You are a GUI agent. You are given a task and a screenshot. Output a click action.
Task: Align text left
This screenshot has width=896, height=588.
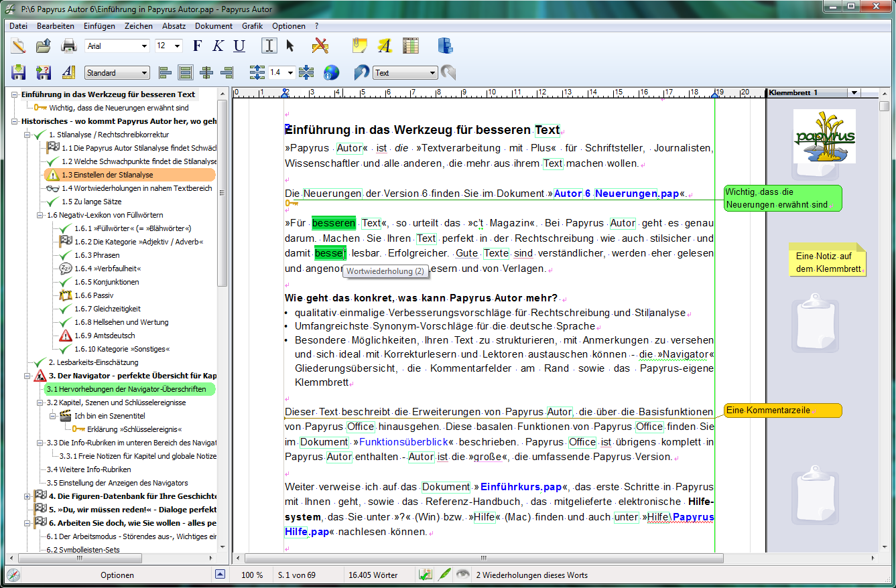(165, 72)
